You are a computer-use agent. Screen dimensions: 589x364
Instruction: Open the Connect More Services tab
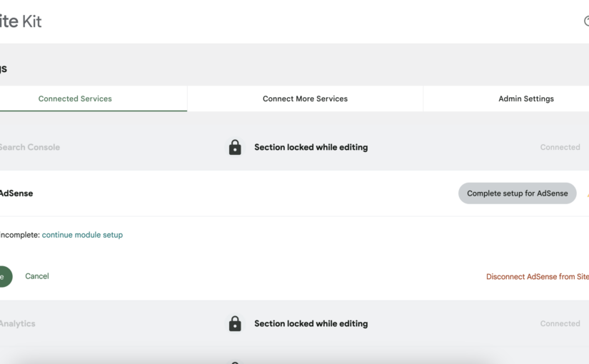[x=305, y=98]
